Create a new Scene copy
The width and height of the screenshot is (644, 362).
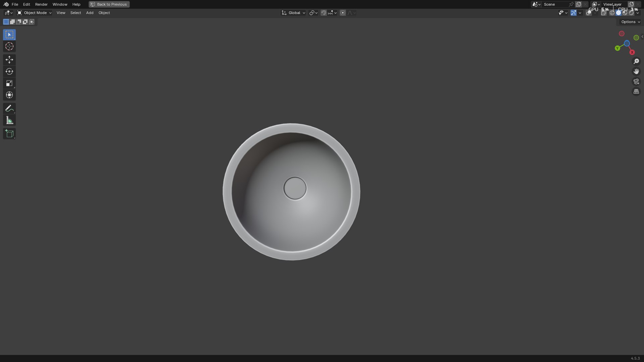(579, 4)
